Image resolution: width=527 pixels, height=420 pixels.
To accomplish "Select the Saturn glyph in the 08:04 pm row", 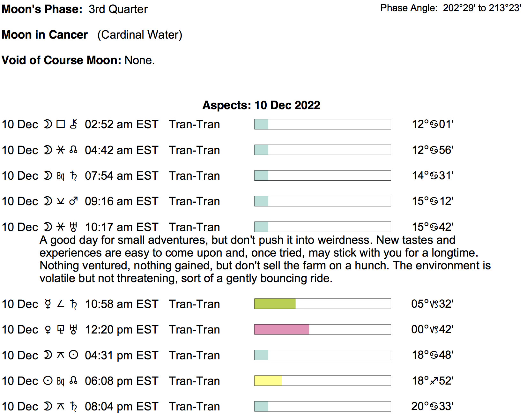I will coord(73,407).
